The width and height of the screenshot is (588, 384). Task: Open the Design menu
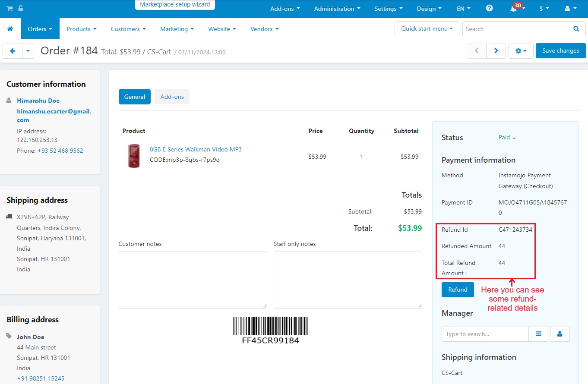[429, 9]
